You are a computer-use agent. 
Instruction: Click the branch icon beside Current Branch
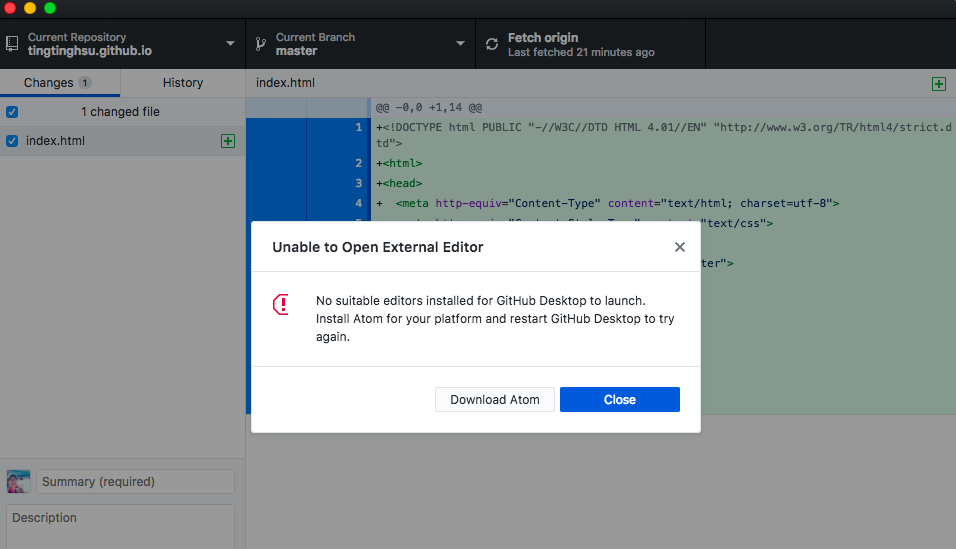point(261,44)
